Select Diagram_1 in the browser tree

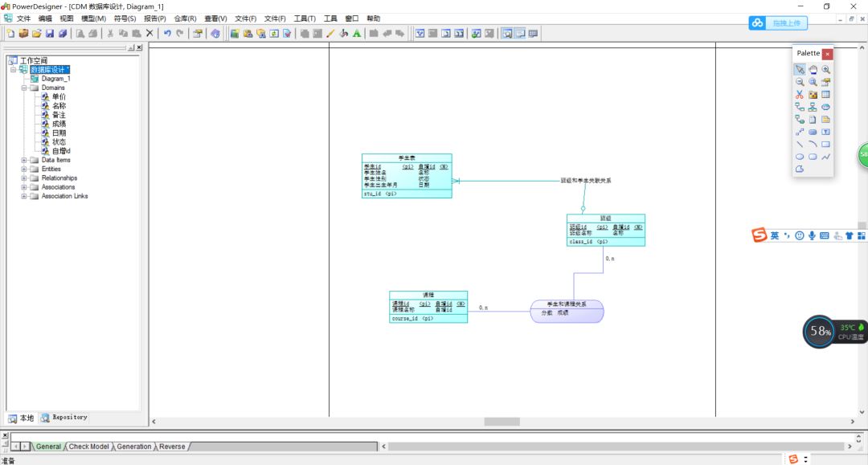(x=56, y=79)
